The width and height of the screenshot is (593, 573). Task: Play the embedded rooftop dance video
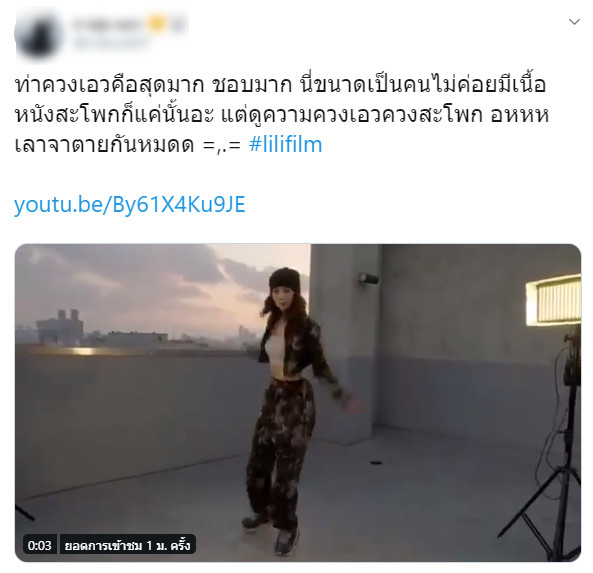coord(298,403)
